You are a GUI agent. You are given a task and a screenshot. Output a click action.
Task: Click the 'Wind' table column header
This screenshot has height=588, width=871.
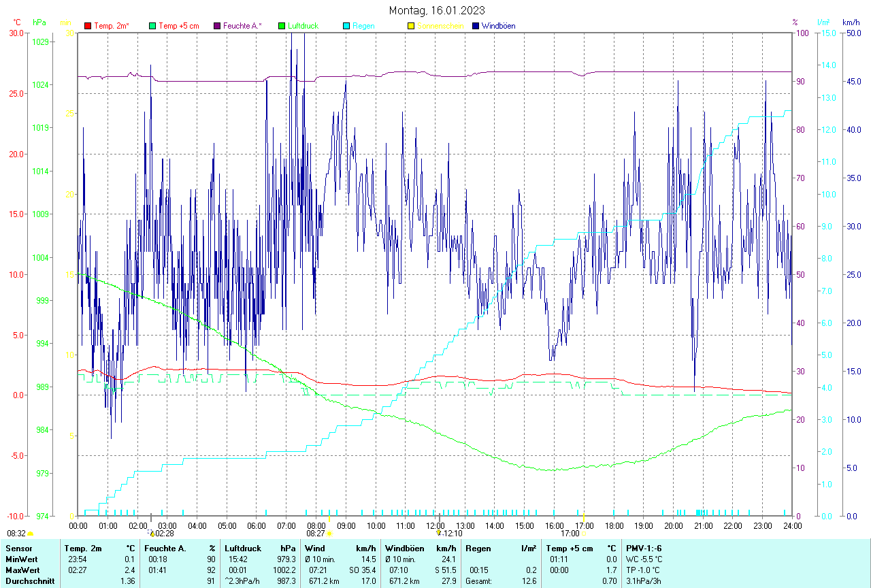point(314,548)
